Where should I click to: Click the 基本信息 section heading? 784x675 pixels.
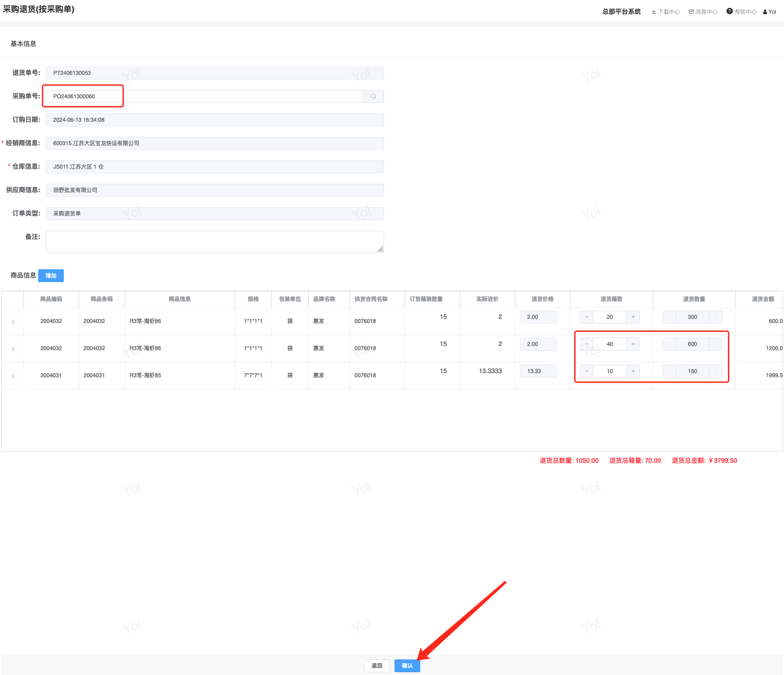point(23,44)
